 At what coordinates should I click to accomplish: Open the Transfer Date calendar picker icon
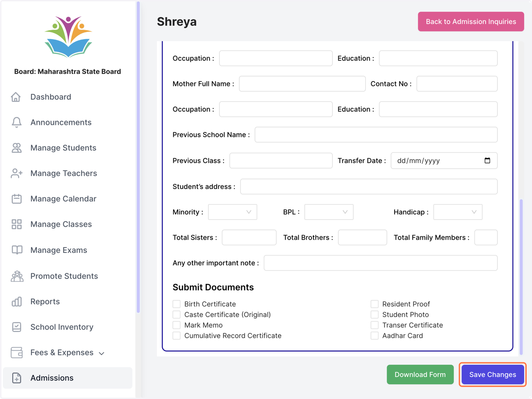tap(487, 161)
